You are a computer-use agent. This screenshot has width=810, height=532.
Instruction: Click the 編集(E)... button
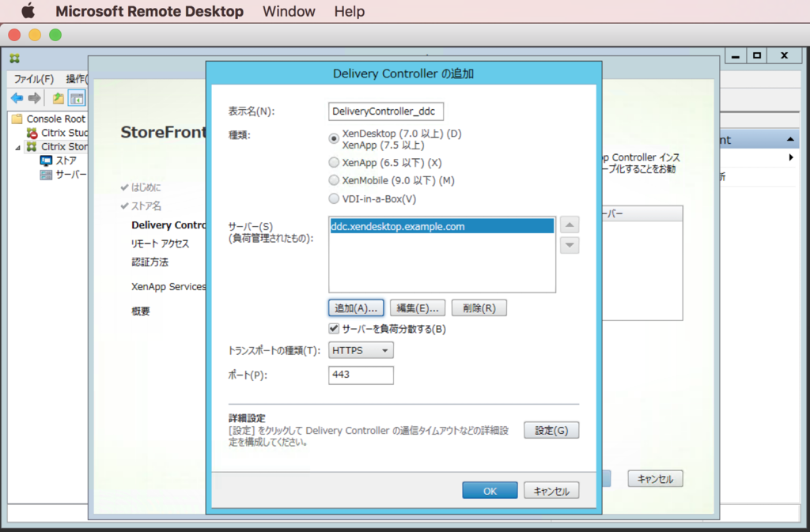point(418,308)
